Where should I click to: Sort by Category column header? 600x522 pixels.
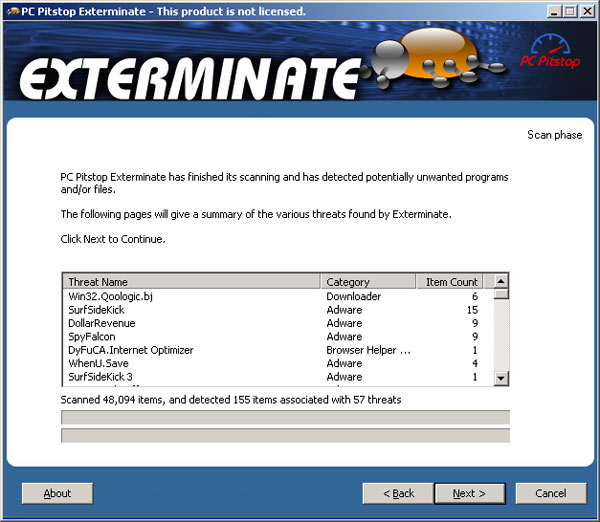click(368, 282)
